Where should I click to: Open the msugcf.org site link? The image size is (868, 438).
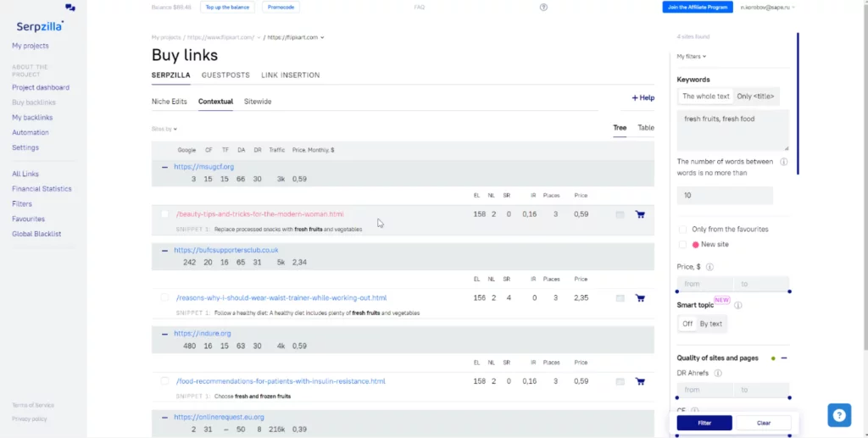203,166
